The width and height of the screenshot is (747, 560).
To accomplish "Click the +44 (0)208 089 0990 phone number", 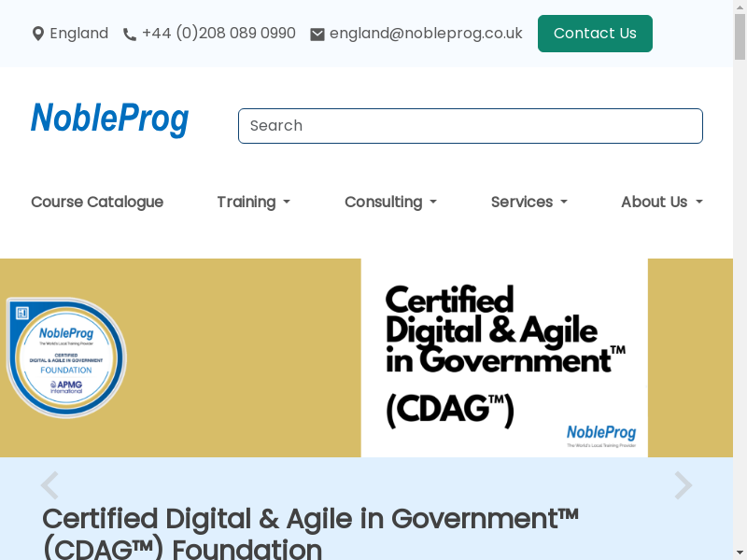I will coord(218,34).
